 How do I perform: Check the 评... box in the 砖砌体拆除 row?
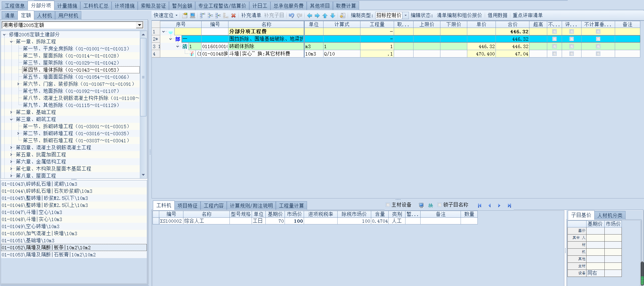pos(571,46)
